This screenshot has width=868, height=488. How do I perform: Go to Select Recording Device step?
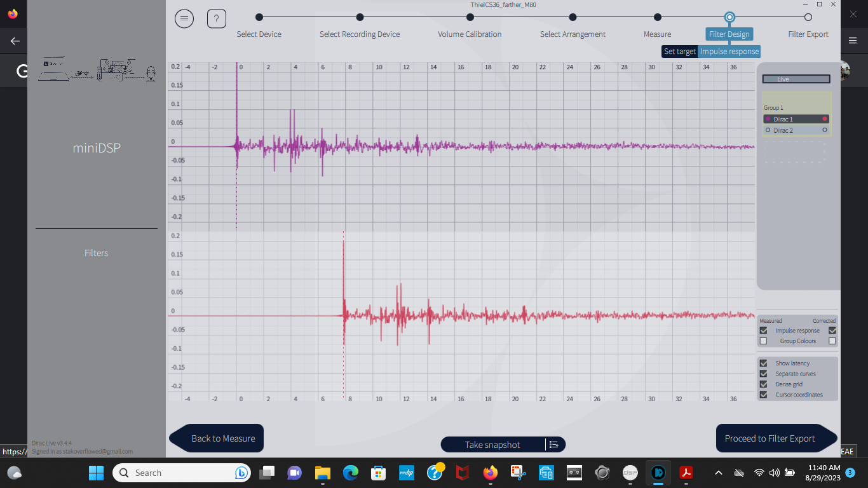(x=360, y=34)
